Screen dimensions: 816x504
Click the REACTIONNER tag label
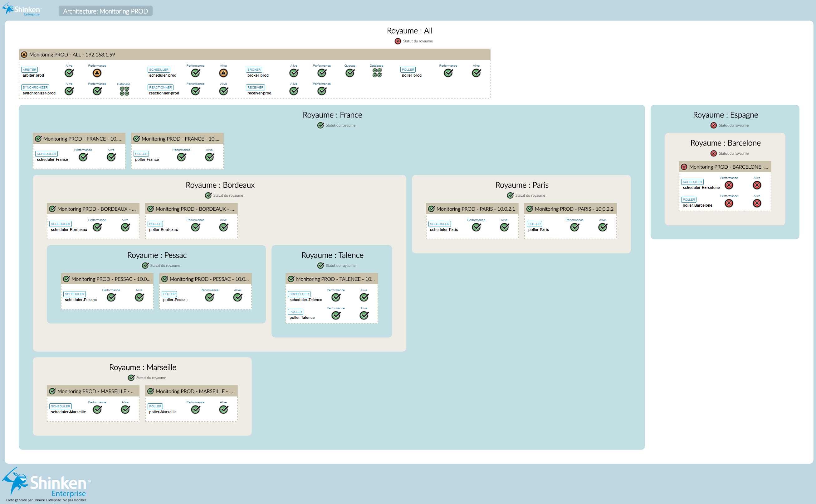coord(160,87)
